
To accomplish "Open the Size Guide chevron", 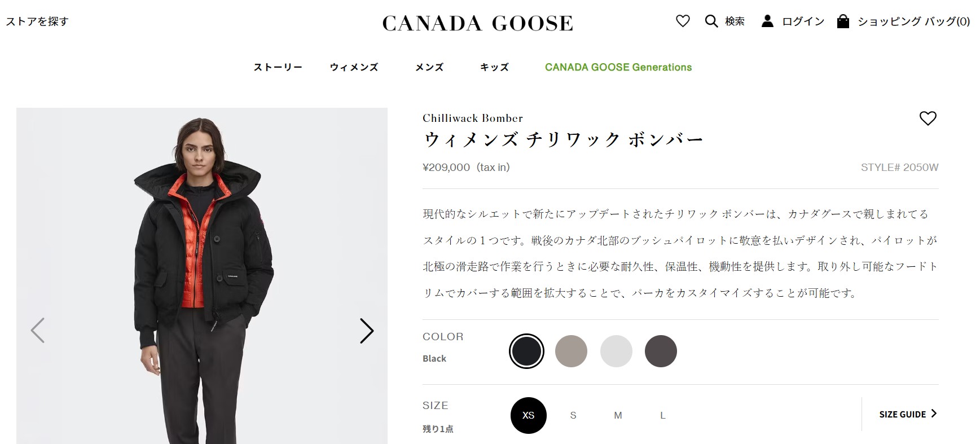I will 934,414.
